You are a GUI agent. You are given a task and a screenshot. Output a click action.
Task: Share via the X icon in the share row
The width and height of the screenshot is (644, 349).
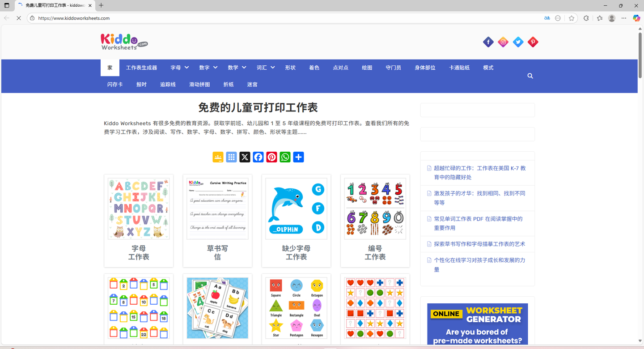[245, 157]
